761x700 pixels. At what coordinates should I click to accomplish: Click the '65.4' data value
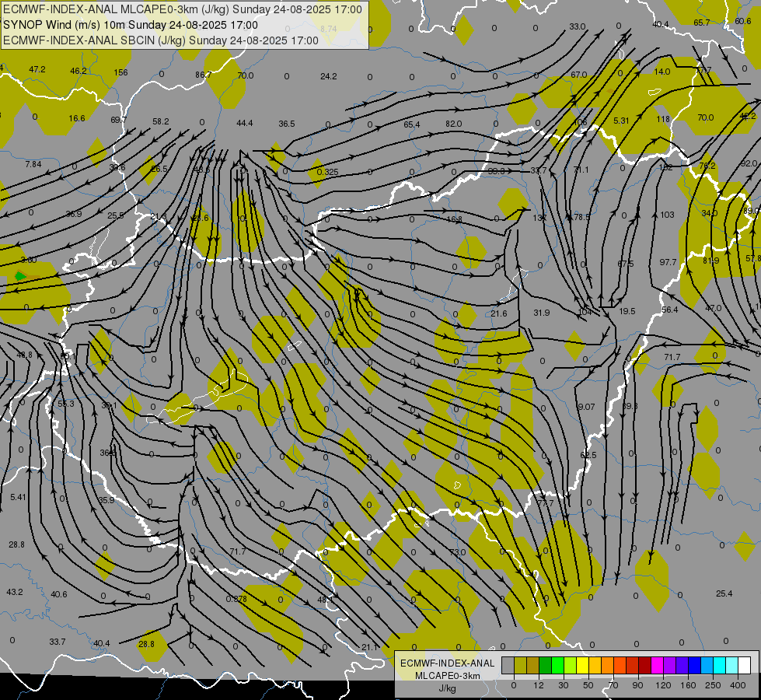411,125
